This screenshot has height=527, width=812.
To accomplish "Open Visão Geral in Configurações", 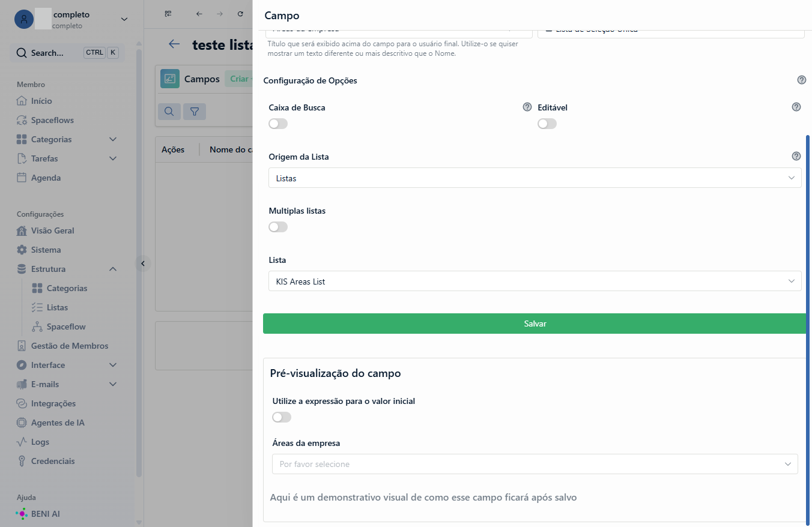I will tap(53, 230).
